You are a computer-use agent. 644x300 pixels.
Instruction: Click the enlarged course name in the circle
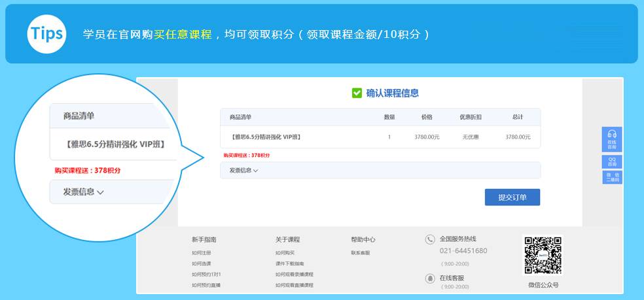116,144
